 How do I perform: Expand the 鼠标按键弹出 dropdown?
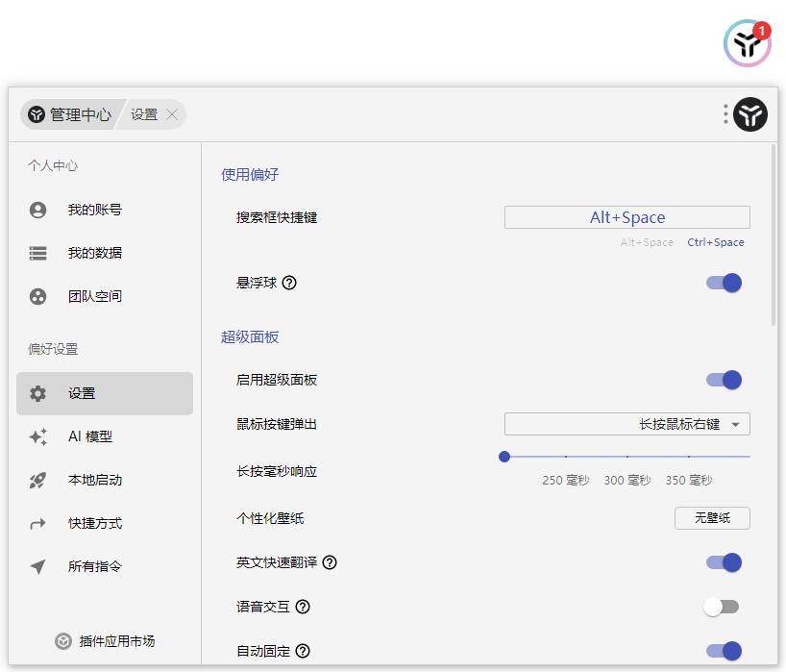click(x=626, y=424)
